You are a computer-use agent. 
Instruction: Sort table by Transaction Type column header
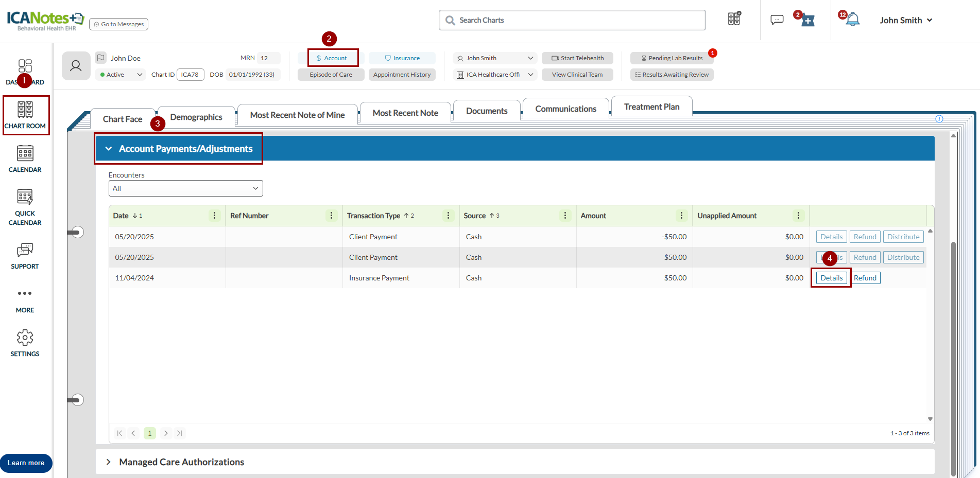373,216
